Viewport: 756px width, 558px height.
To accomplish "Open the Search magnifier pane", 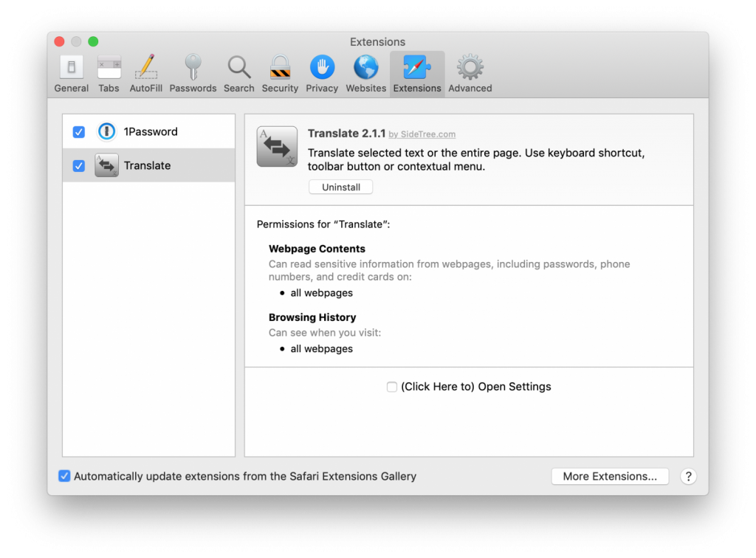I will (238, 74).
